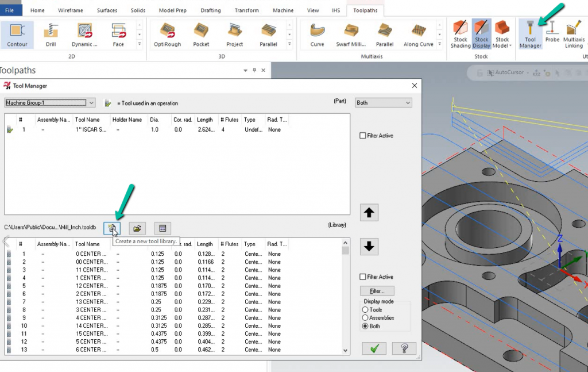The height and width of the screenshot is (372, 588).
Task: Choose the Along Curve toolpath
Action: (x=419, y=35)
